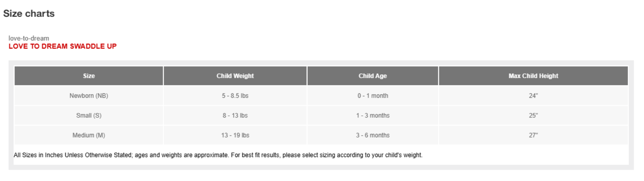
Task: Select the Child Weight column header
Action: tap(235, 76)
